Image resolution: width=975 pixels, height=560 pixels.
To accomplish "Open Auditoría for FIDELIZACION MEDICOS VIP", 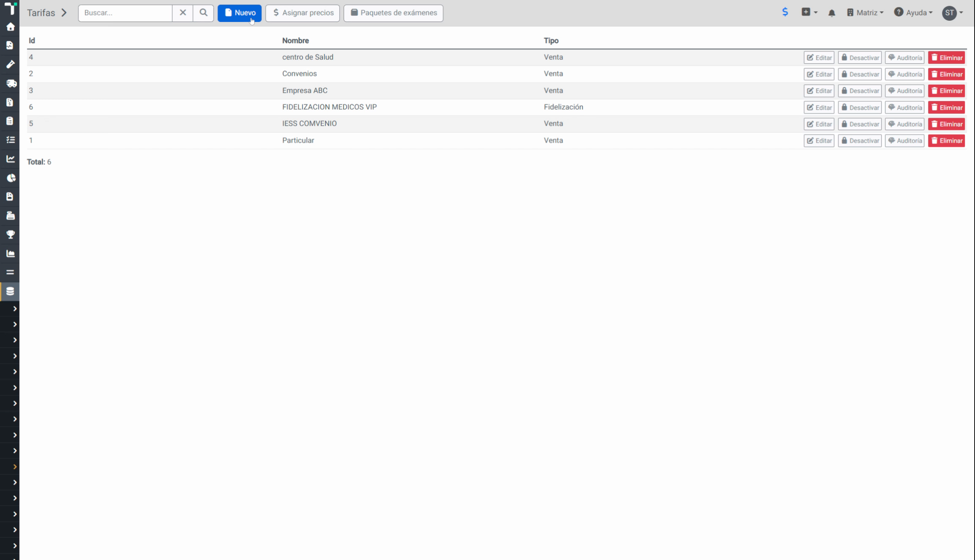I will [x=904, y=107].
